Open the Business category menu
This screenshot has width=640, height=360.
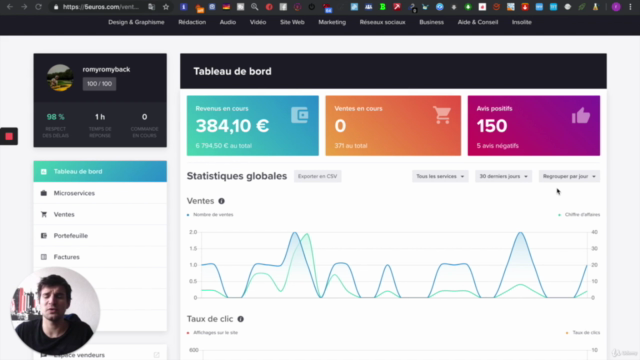point(431,22)
